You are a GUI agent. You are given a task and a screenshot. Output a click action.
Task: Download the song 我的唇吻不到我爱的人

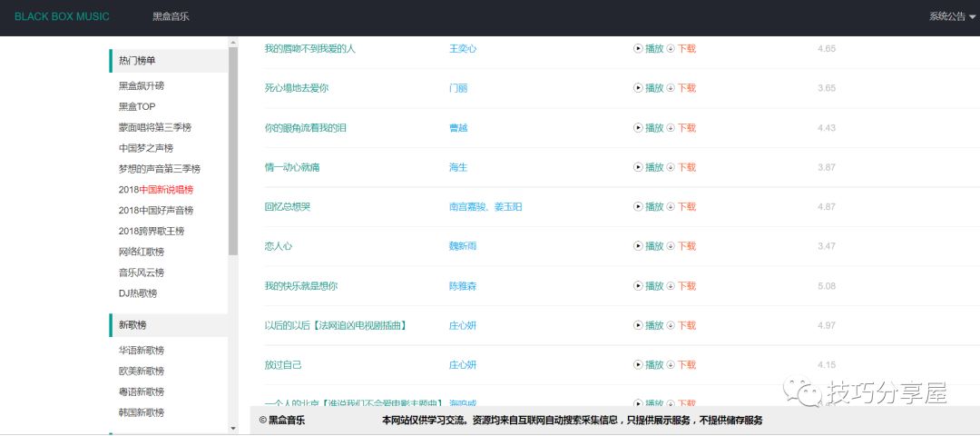tap(681, 49)
